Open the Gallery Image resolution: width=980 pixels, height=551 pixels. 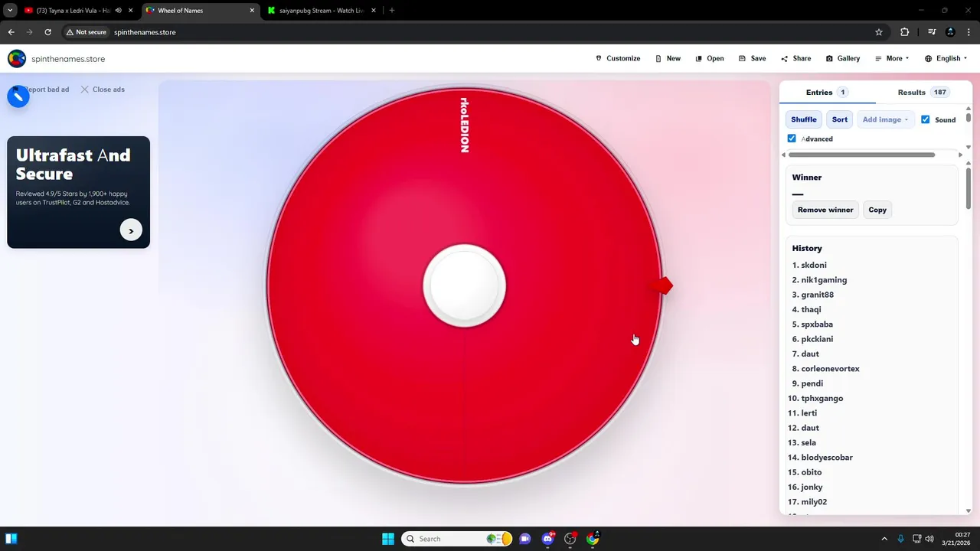(843, 58)
